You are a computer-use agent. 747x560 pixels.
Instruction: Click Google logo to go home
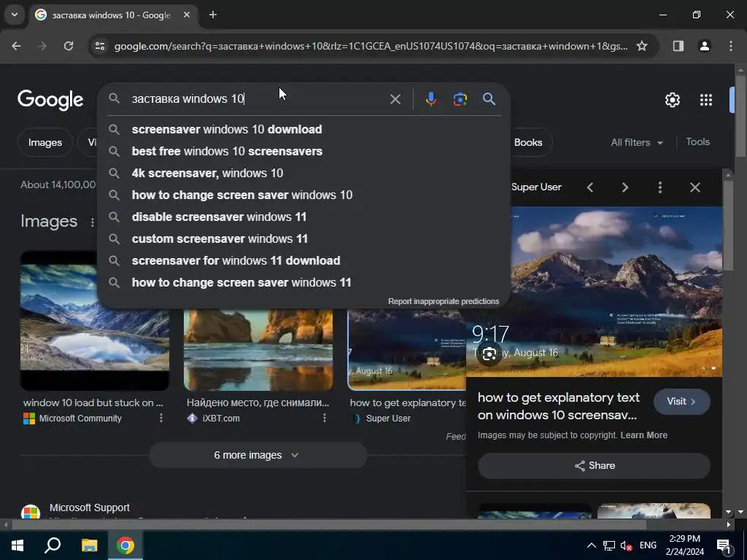50,100
